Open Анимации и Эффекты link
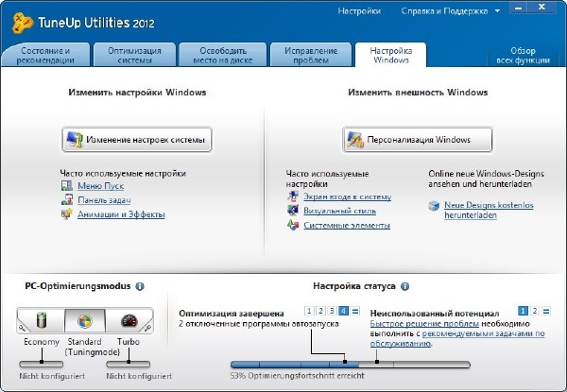Viewport: 567px width, 392px height. coord(121,214)
